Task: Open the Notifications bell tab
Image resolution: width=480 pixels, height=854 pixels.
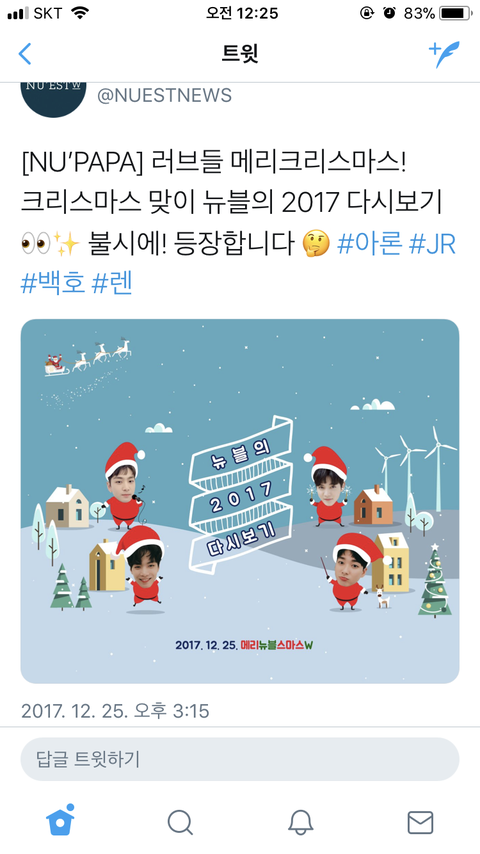Action: click(300, 822)
